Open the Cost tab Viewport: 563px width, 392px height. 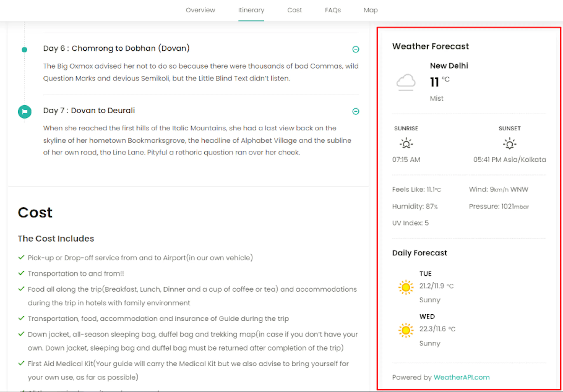coord(295,10)
